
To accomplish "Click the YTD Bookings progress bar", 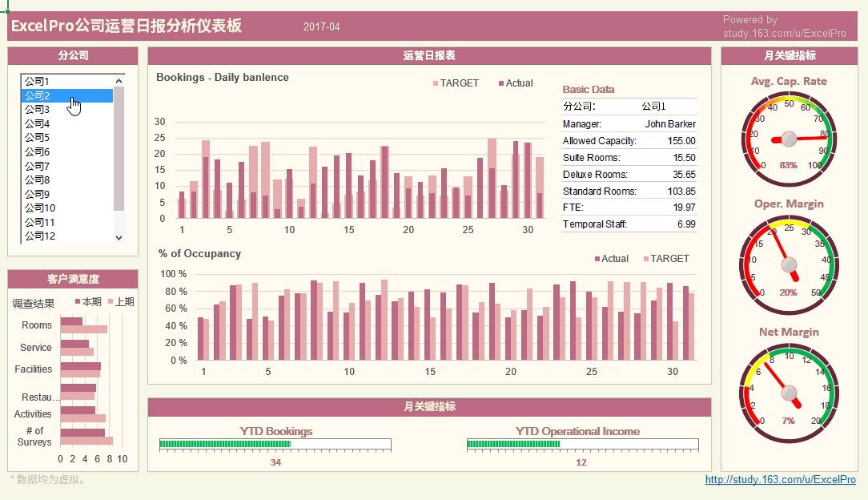I will [275, 444].
